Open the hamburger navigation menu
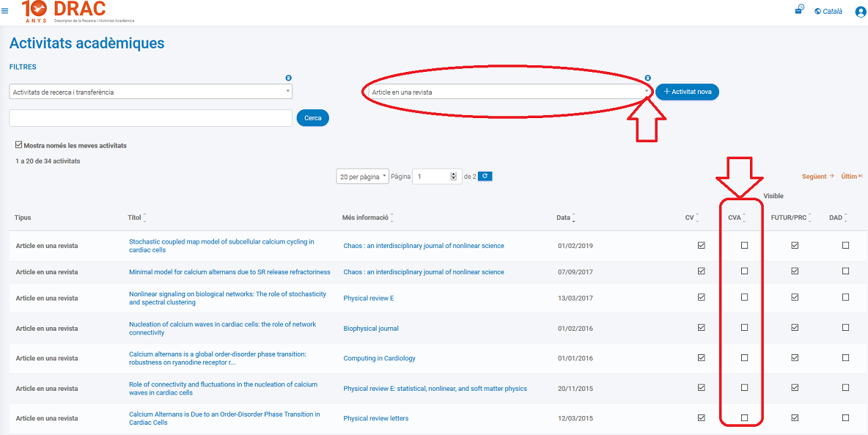The height and width of the screenshot is (435, 868). (x=5, y=11)
